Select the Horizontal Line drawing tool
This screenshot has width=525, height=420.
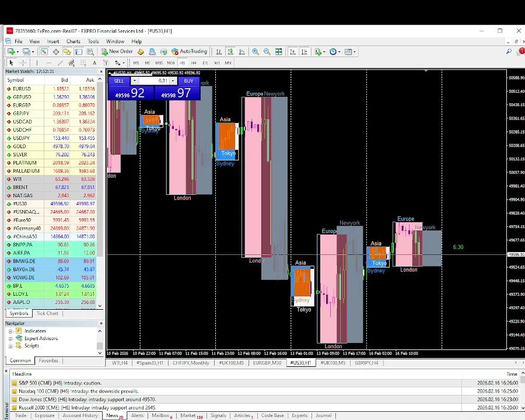point(48,62)
